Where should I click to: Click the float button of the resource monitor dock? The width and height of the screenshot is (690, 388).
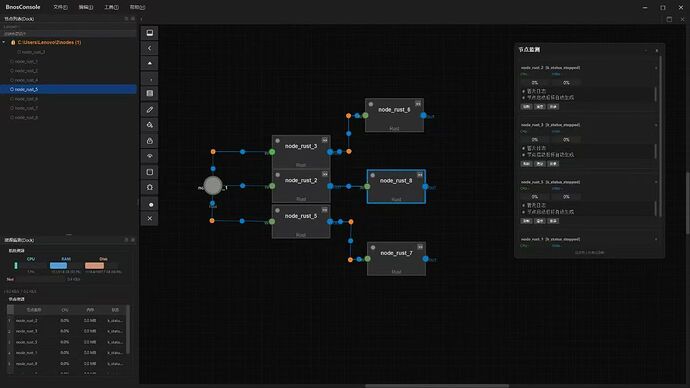click(x=126, y=240)
